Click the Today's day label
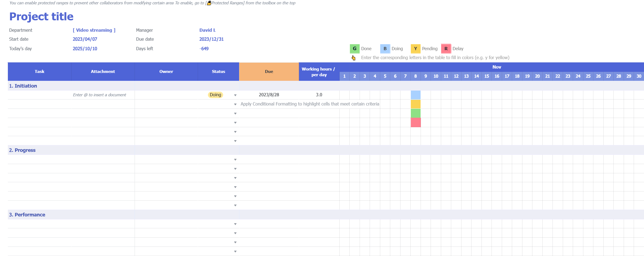The image size is (644, 256). 20,49
